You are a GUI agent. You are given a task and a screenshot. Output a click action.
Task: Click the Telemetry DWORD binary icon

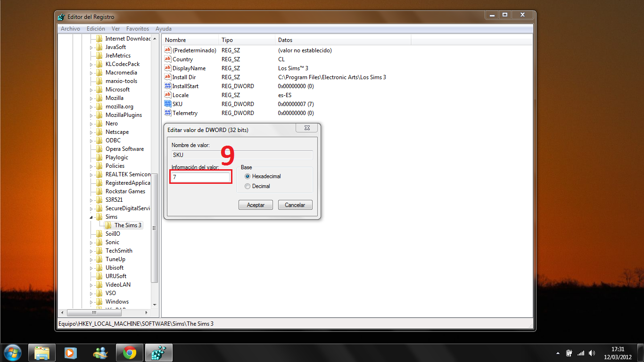[x=167, y=113]
